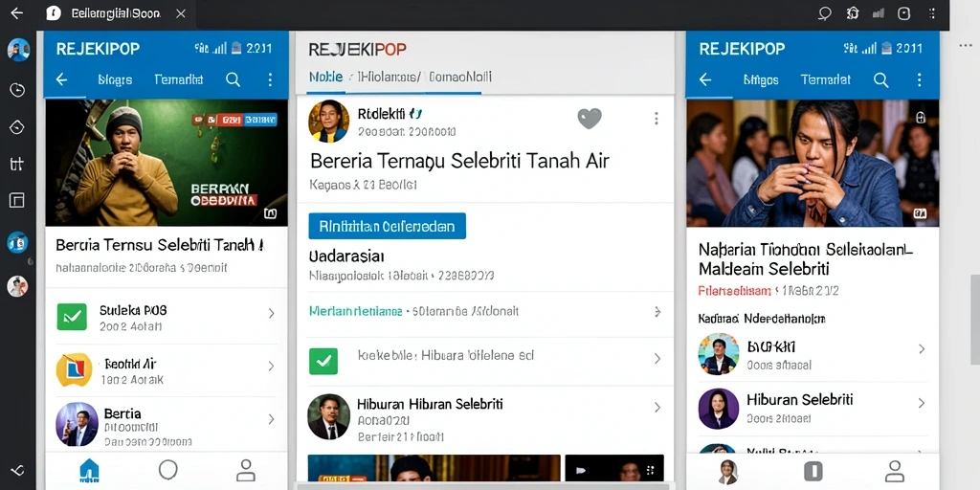Screen dimensions: 980x490
Task: Expand the Bertia row chevron in the left panel
Action: [x=271, y=419]
